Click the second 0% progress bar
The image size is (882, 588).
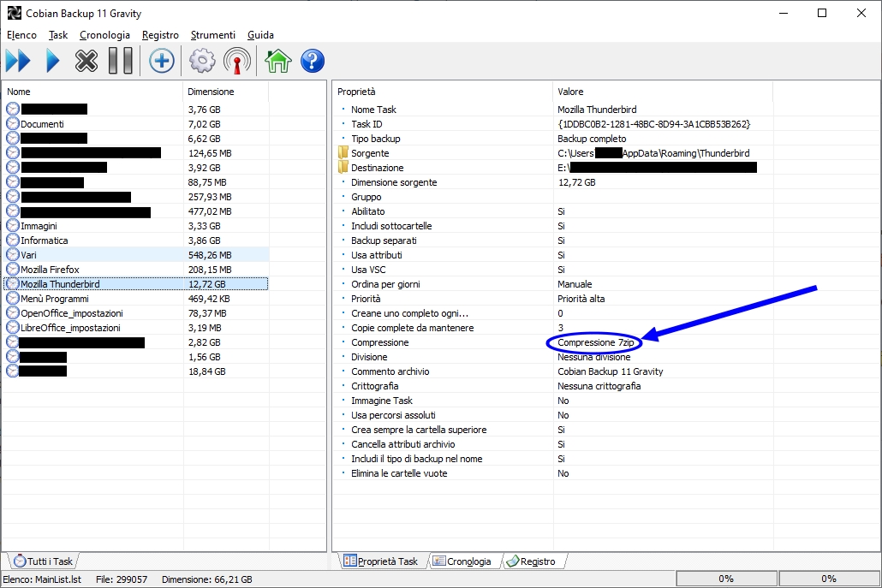tap(829, 579)
